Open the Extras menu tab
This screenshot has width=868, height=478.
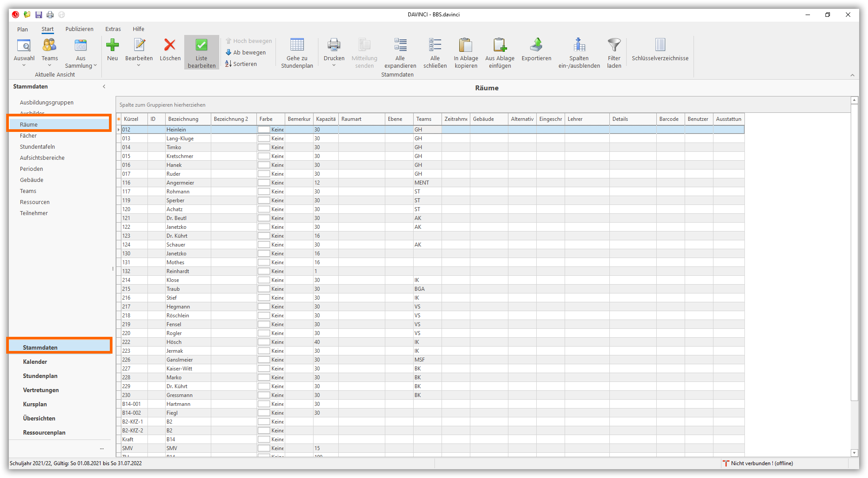pos(113,29)
